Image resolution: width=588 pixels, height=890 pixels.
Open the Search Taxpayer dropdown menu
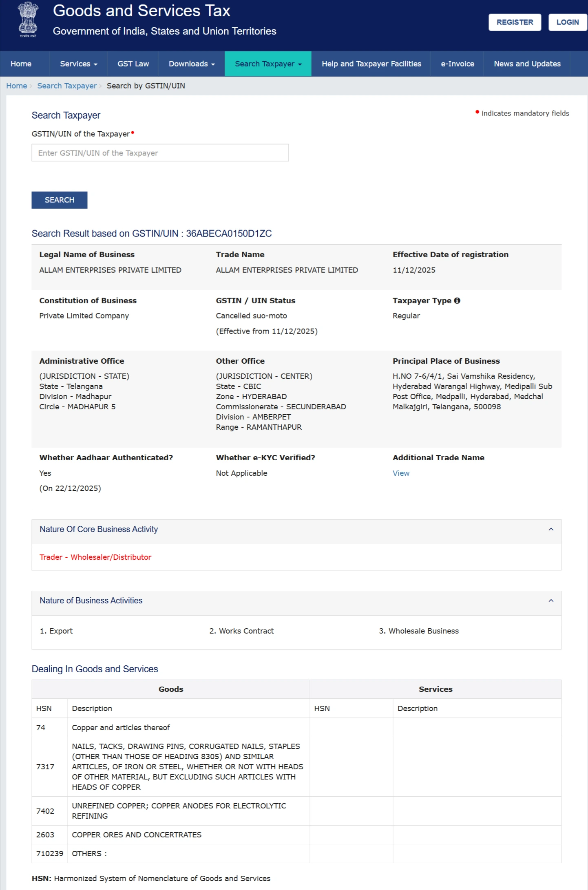click(268, 64)
